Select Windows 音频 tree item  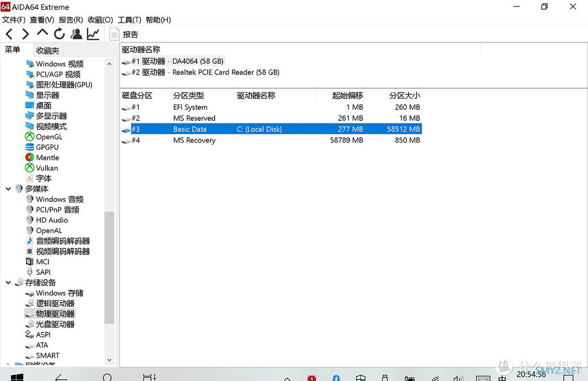click(x=55, y=199)
